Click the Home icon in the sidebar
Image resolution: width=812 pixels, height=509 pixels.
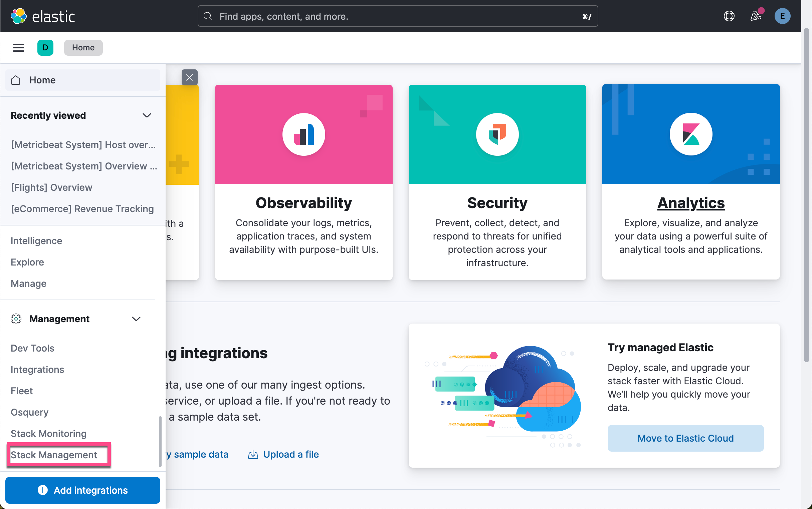(x=15, y=80)
